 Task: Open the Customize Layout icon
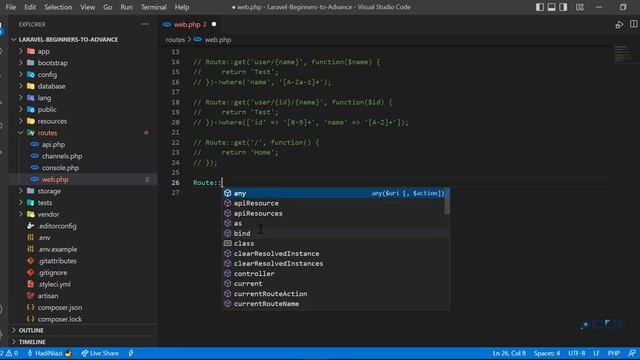pyautogui.click(x=580, y=7)
